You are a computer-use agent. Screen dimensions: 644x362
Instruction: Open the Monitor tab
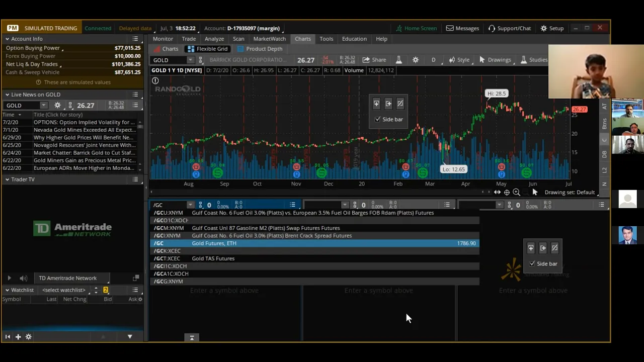163,39
